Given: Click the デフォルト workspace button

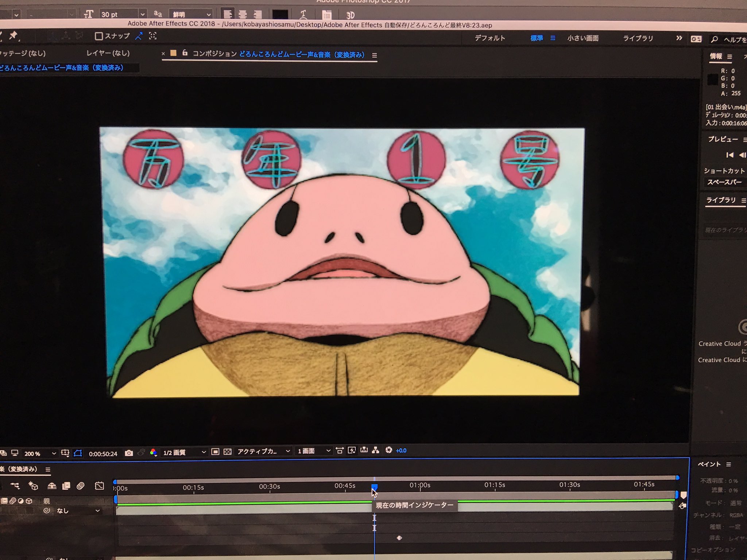Looking at the screenshot, I should [x=489, y=38].
